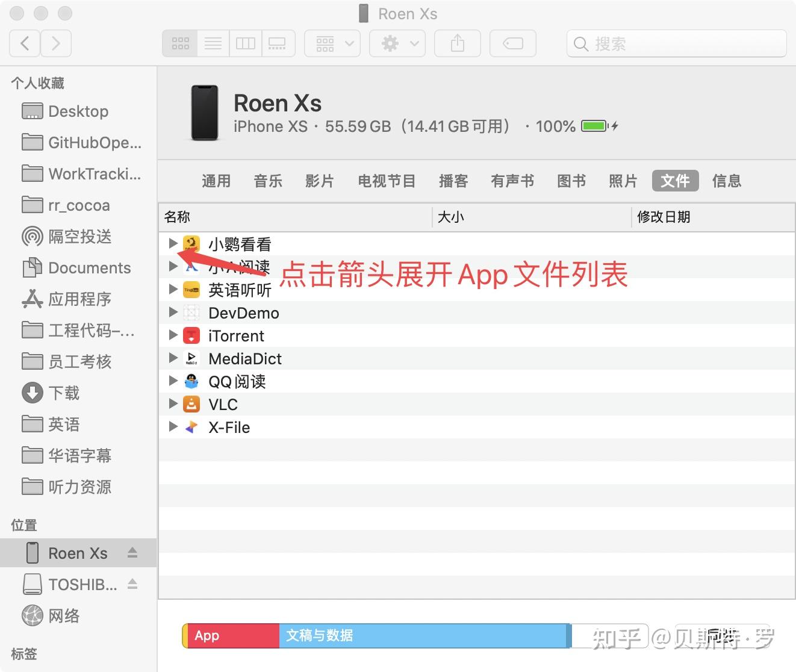
Task: Expand the iTorrent app files
Action: pyautogui.click(x=173, y=335)
